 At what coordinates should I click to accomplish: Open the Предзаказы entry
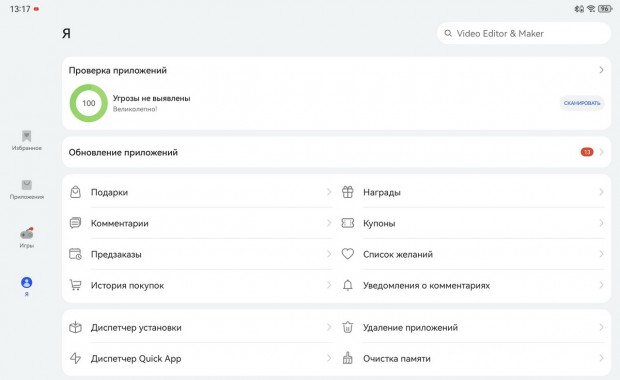[x=200, y=254]
